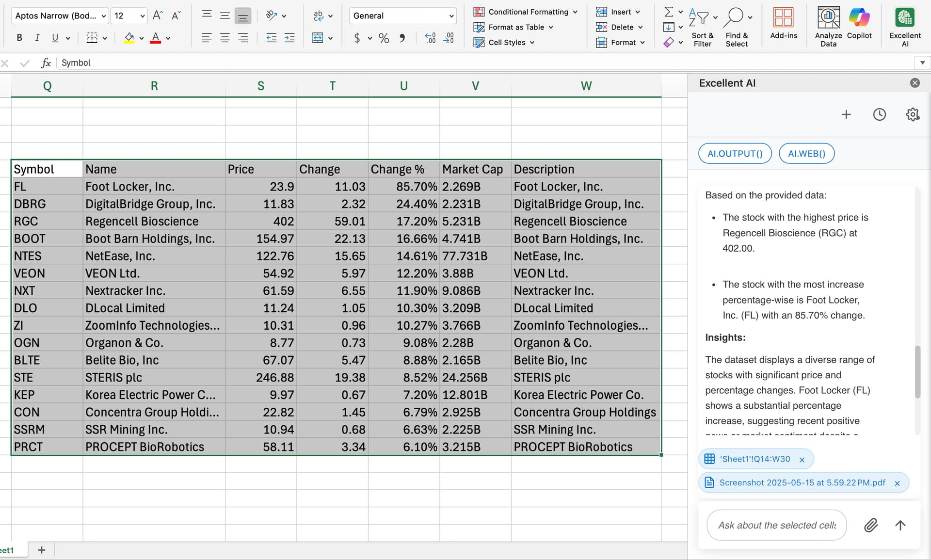Expand the fill color dropdown arrow
The width and height of the screenshot is (931, 560).
(141, 38)
